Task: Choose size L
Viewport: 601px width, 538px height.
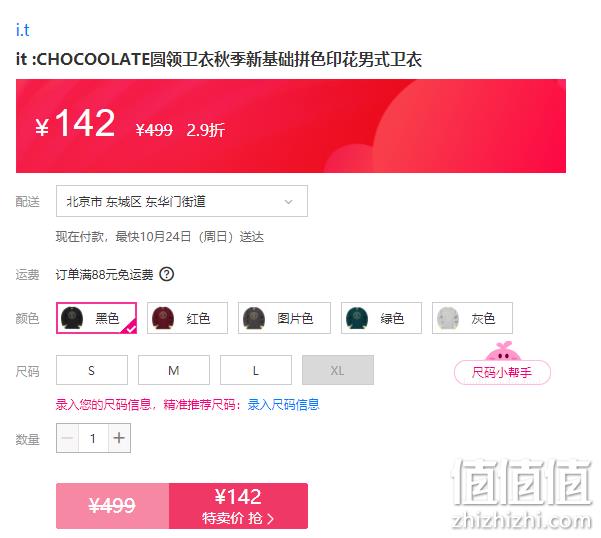Action: [x=256, y=370]
